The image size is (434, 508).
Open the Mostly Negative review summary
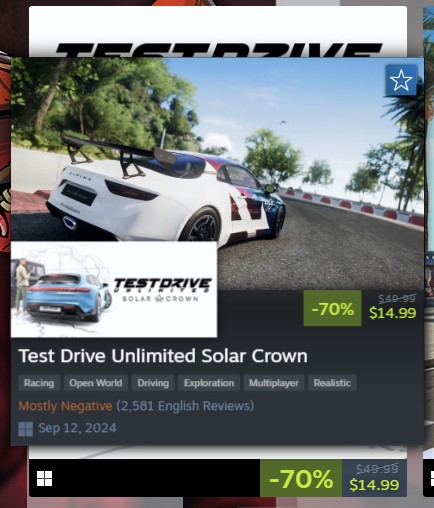coord(65,406)
